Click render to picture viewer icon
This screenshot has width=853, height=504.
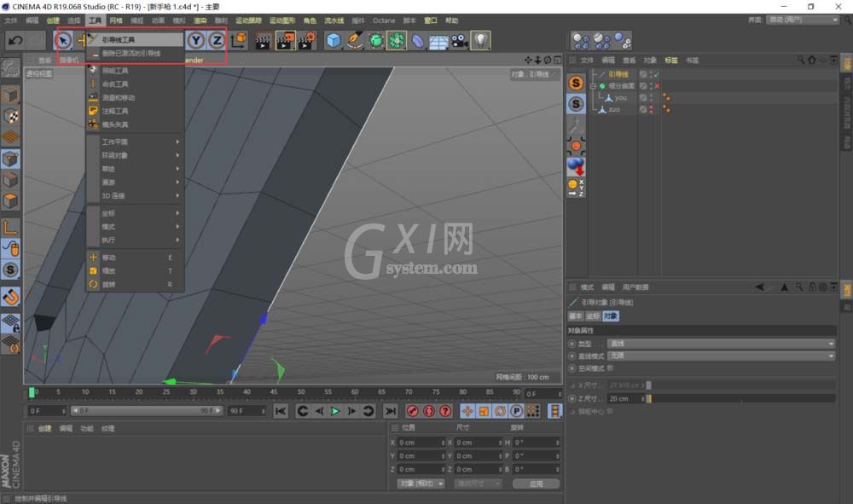click(x=285, y=41)
